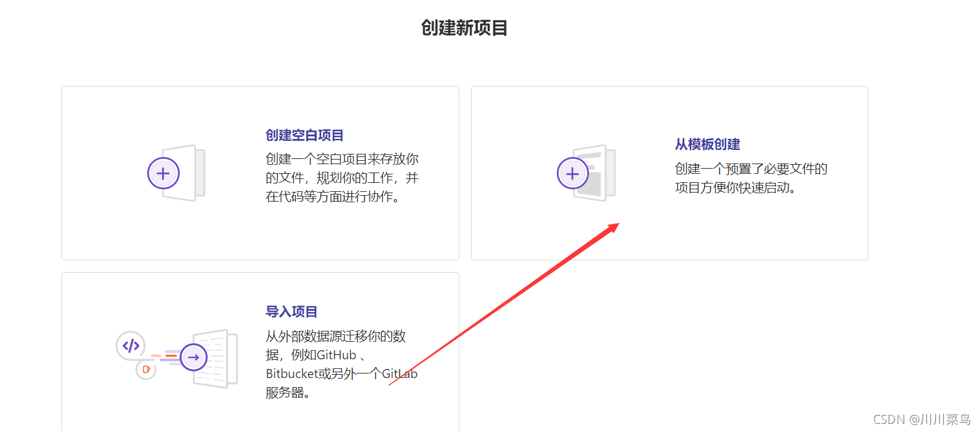Viewport: 980px width, 431px height.
Task: Click the 创建新项目 page heading
Action: tap(464, 28)
